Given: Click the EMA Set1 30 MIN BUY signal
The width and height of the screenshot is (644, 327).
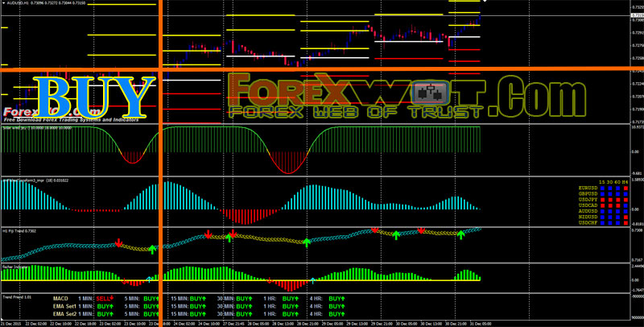Looking at the screenshot, I should point(245,306).
